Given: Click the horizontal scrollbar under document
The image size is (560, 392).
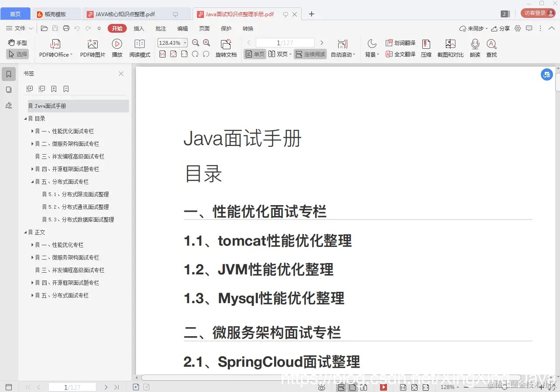Looking at the screenshot, I should [330, 378].
